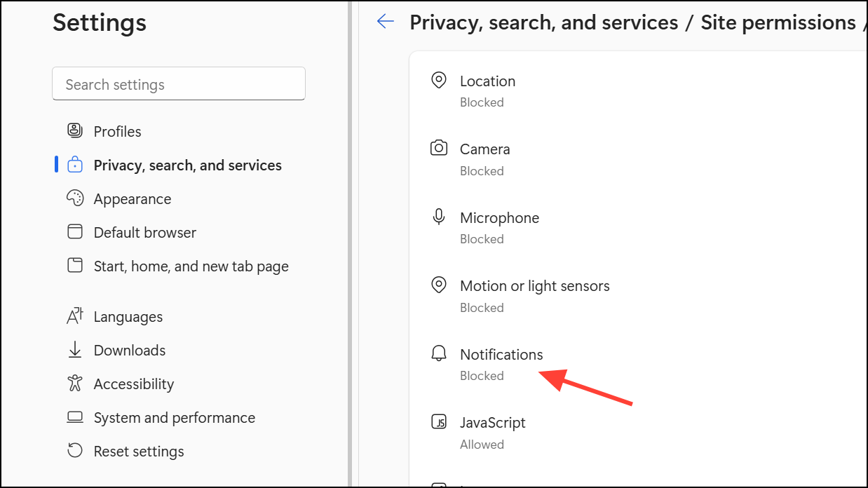868x488 pixels.
Task: Select System and performance in sidebar
Action: pos(174,418)
